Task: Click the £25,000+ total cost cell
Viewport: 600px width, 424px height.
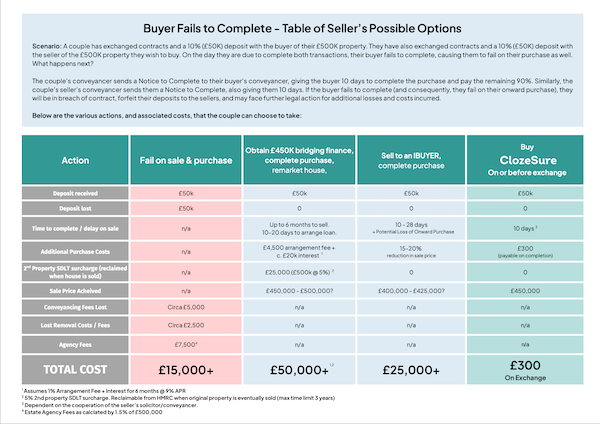Action: tap(411, 369)
